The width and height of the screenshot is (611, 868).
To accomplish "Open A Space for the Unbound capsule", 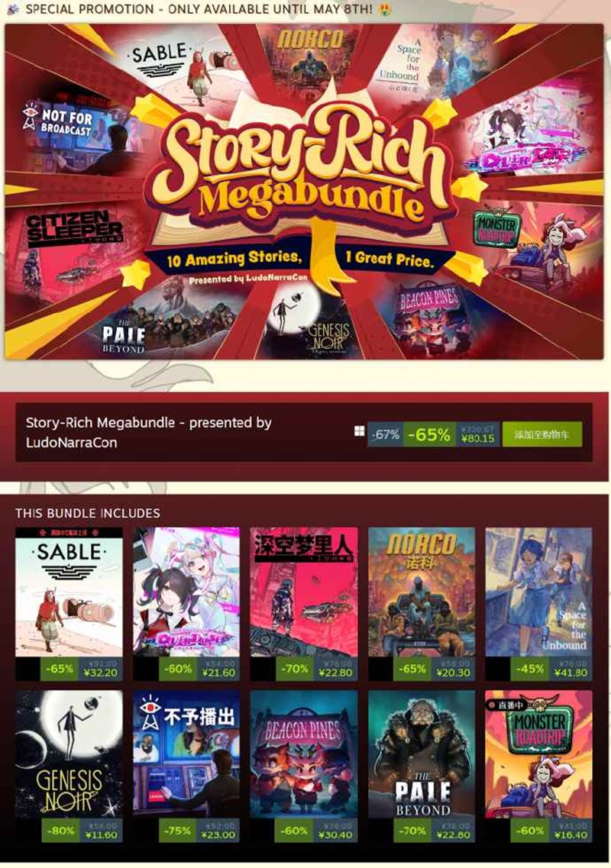I will tap(538, 592).
